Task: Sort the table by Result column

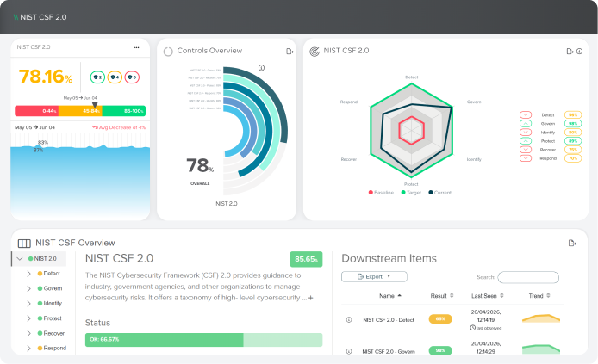Action: 442,296
